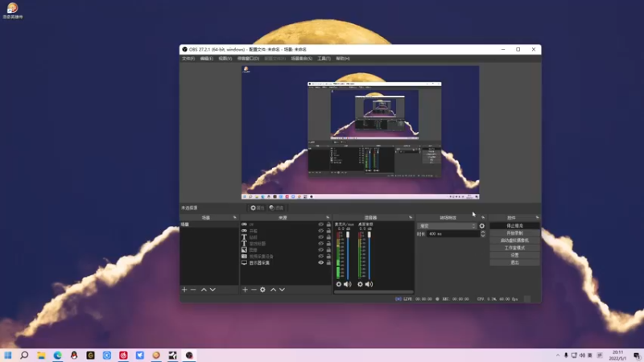Lock the 视频采集设备 source
The height and width of the screenshot is (362, 644).
(328, 256)
